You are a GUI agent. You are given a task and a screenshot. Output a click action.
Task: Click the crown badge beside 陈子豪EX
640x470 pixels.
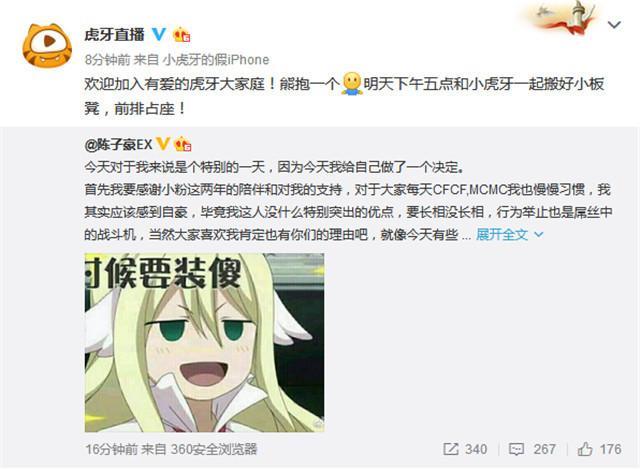click(183, 144)
